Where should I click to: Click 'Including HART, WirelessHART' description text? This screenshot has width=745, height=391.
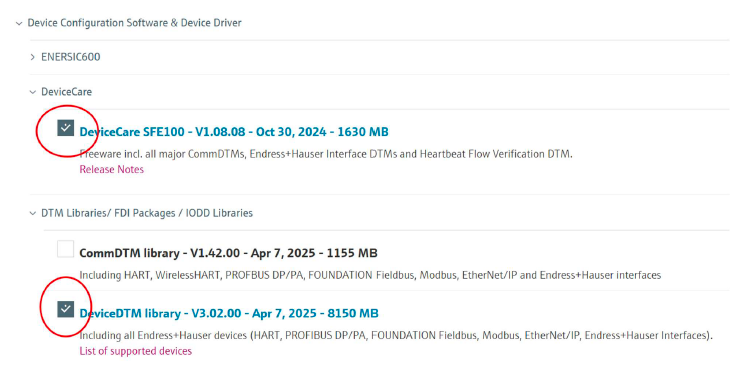[370, 275]
